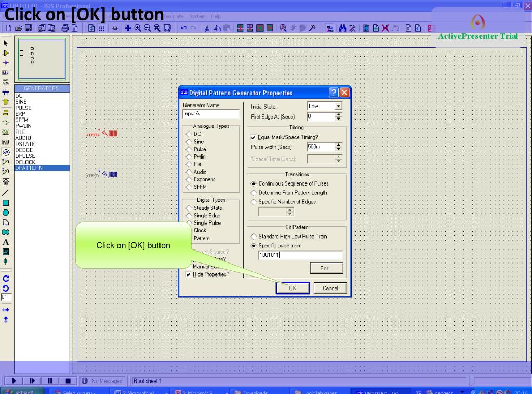Click the dialog help question-mark button
This screenshot has width=532, height=394.
[x=334, y=93]
